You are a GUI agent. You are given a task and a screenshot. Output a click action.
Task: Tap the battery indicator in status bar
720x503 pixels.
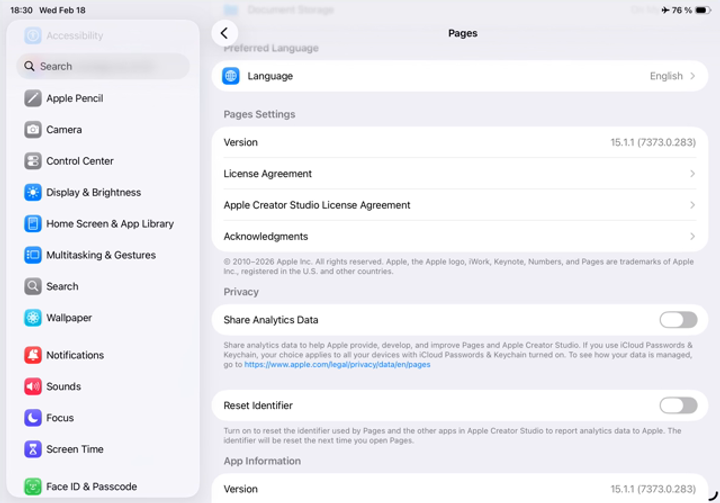pos(701,10)
